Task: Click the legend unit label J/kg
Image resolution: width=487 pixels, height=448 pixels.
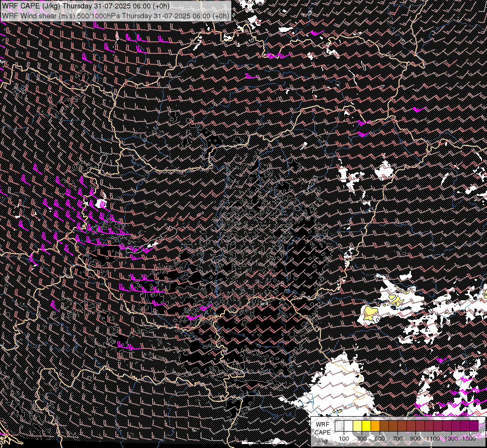Action: click(x=322, y=441)
